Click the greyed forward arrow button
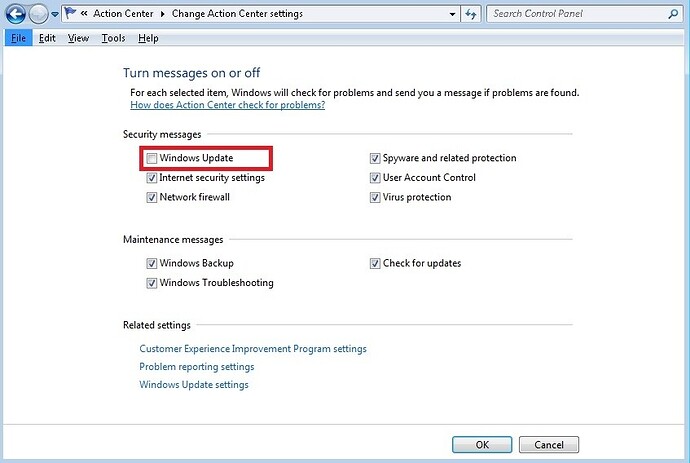The width and height of the screenshot is (690, 463). tap(38, 14)
